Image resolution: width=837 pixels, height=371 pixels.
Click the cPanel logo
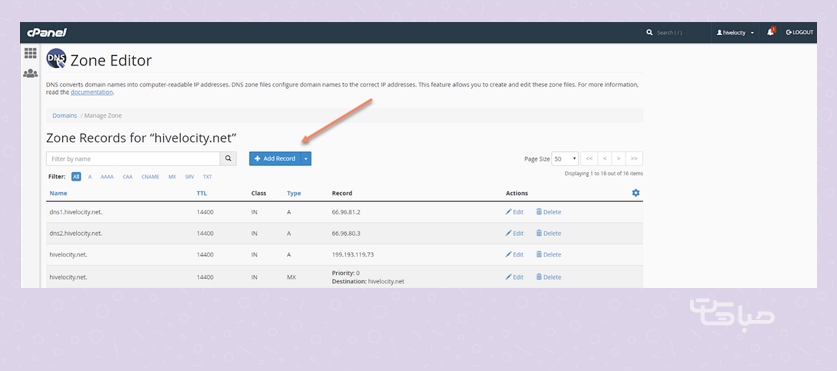click(x=47, y=33)
